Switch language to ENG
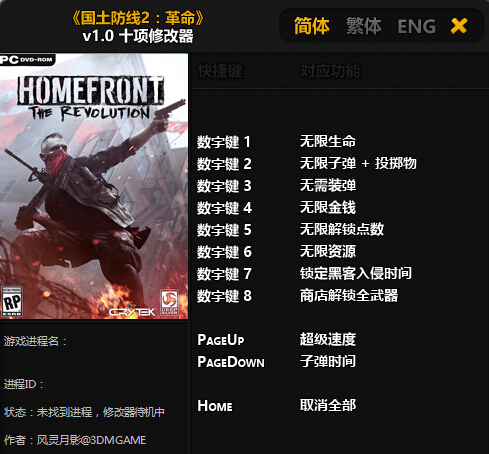Image resolution: width=489 pixels, height=454 pixels. click(417, 26)
